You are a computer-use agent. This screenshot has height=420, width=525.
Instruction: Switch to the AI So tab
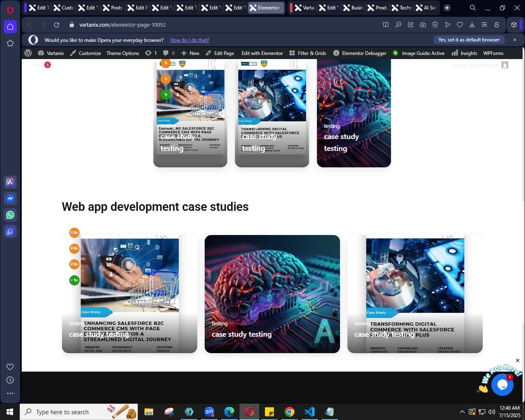[426, 8]
